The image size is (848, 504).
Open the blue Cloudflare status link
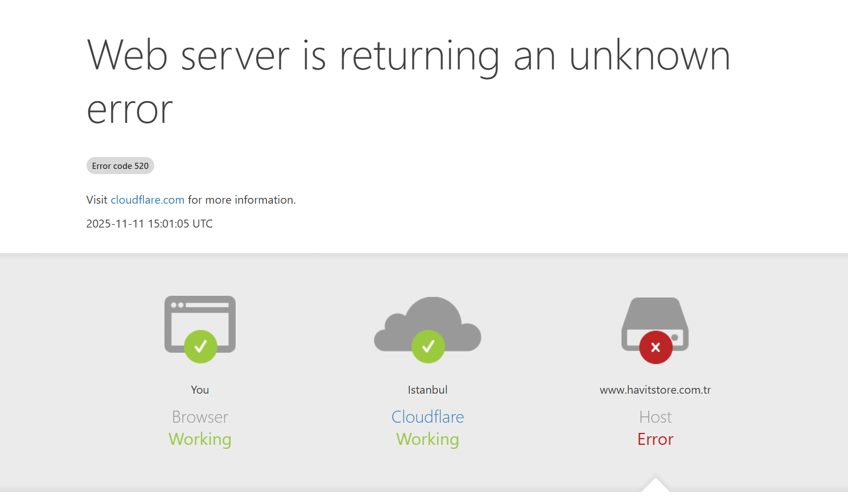pos(427,417)
